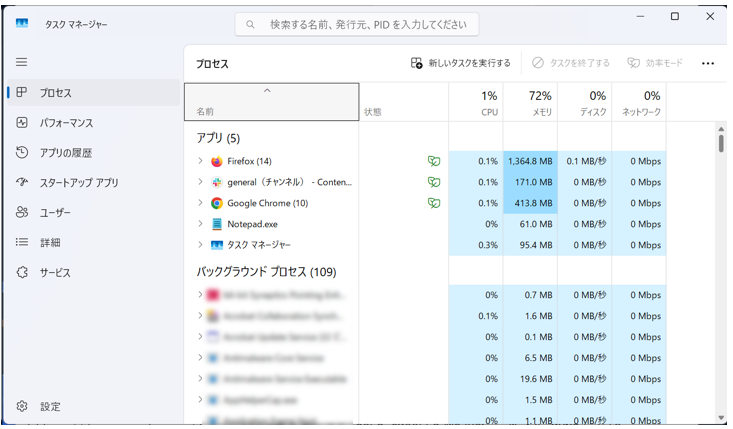
Task: Expand the タスク マネージャー process row
Action: (x=200, y=244)
